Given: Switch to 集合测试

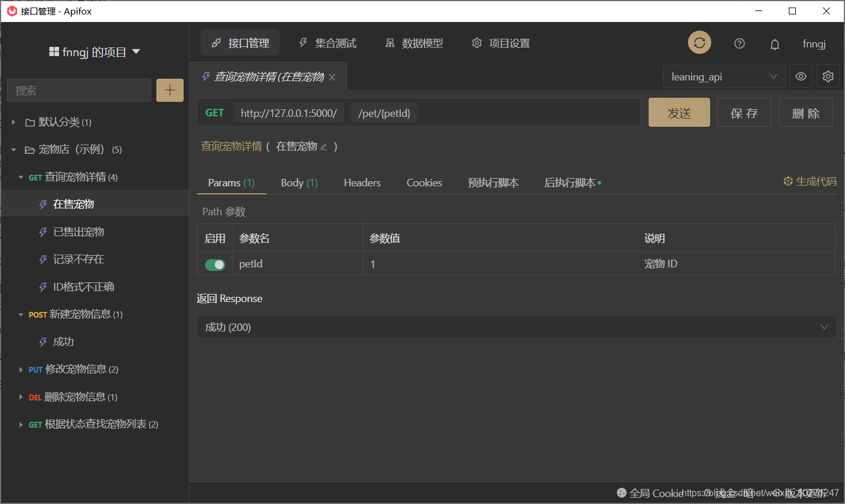Looking at the screenshot, I should pos(327,43).
